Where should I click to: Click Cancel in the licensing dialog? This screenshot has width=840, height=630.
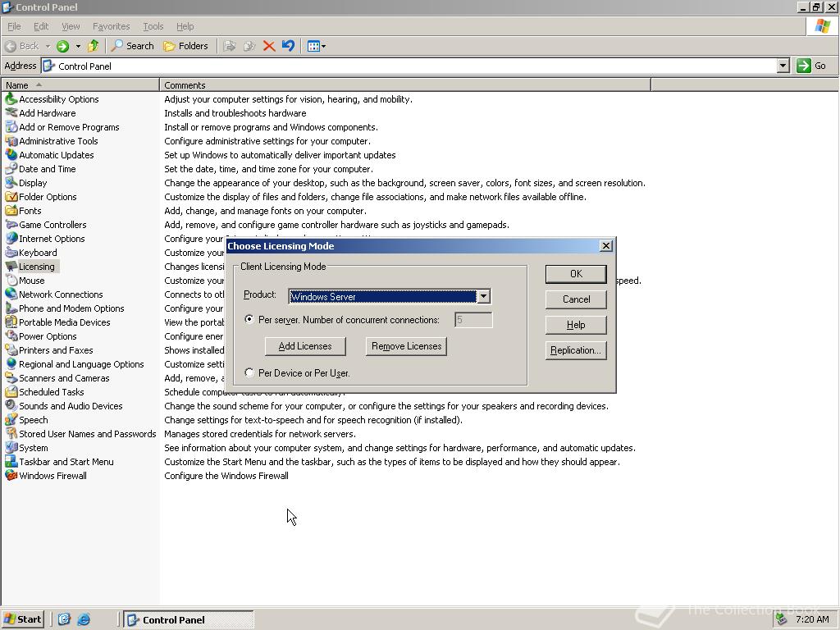(x=576, y=299)
